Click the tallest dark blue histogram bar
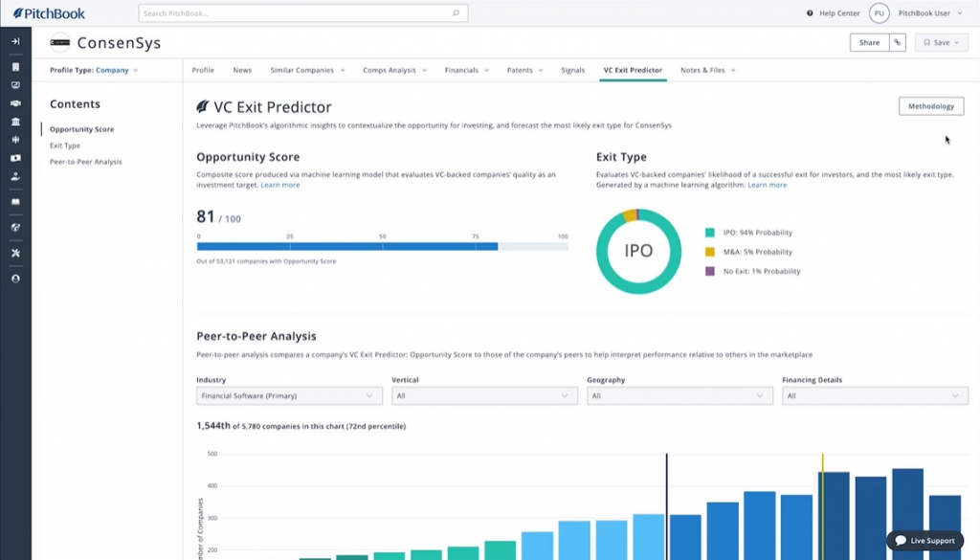This screenshot has width=980, height=560. click(x=907, y=514)
